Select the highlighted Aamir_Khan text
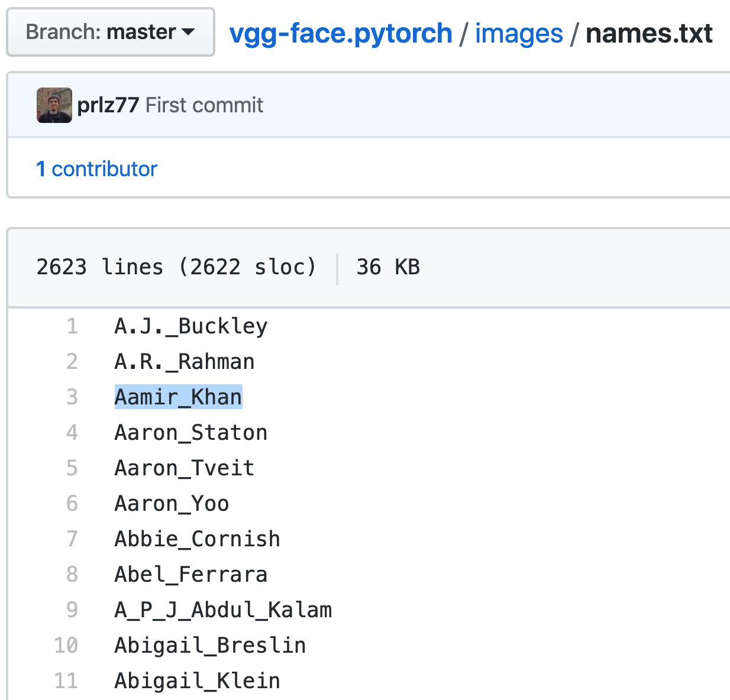This screenshot has height=700, width=730. pyautogui.click(x=177, y=397)
